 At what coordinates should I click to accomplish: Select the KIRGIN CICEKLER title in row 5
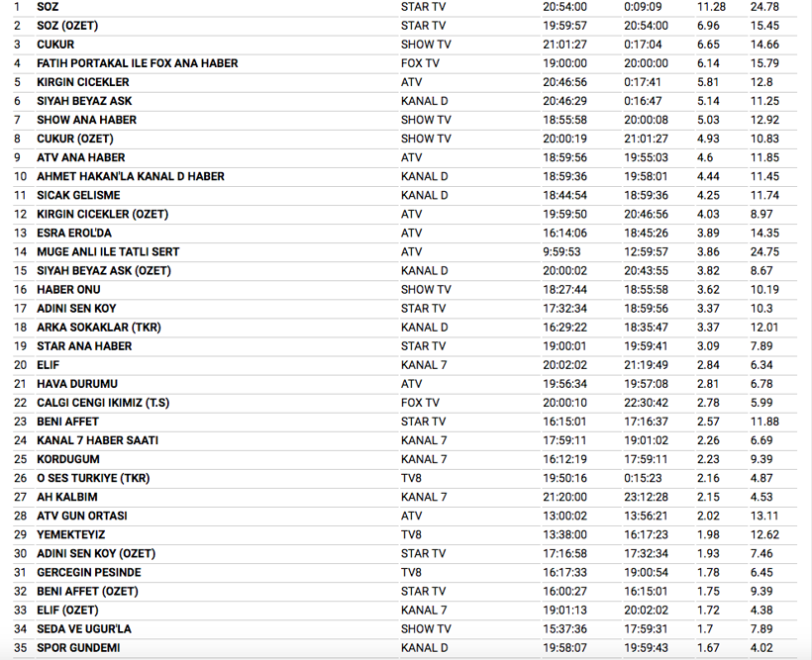tap(83, 82)
